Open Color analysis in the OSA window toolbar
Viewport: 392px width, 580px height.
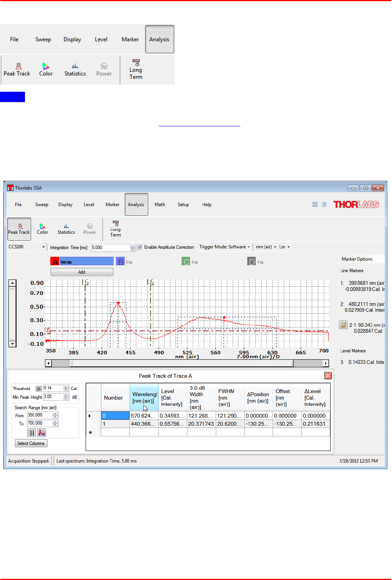pos(43,229)
